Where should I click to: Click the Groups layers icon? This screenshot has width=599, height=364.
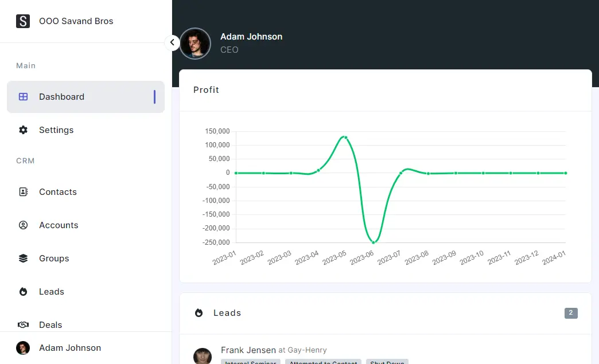[x=24, y=259]
